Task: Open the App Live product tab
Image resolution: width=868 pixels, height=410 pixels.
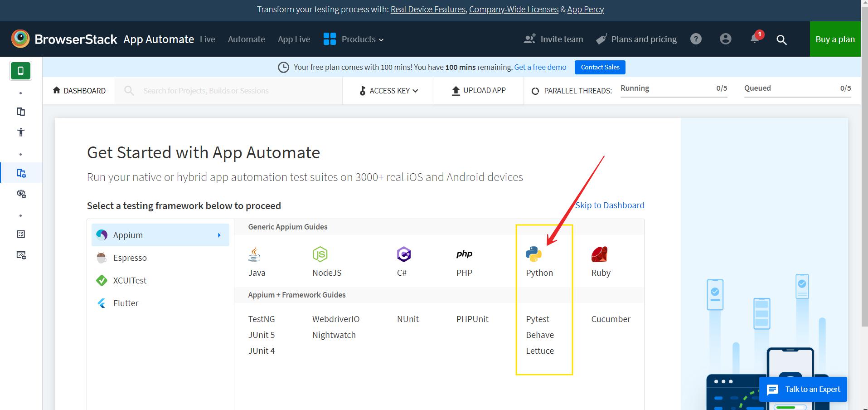Action: tap(294, 39)
